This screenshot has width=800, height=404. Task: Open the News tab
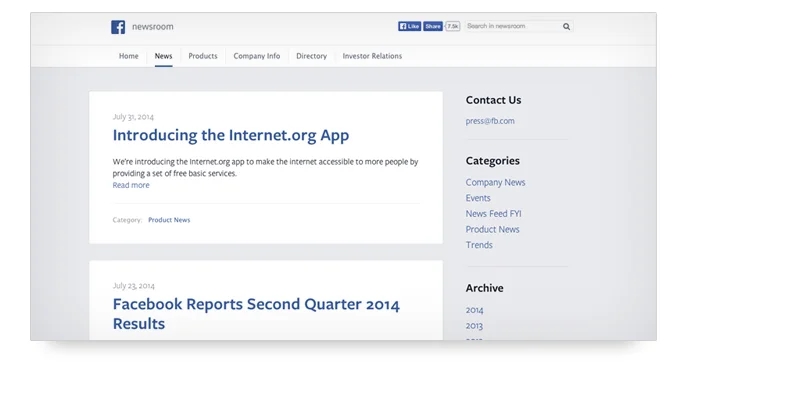(x=163, y=56)
